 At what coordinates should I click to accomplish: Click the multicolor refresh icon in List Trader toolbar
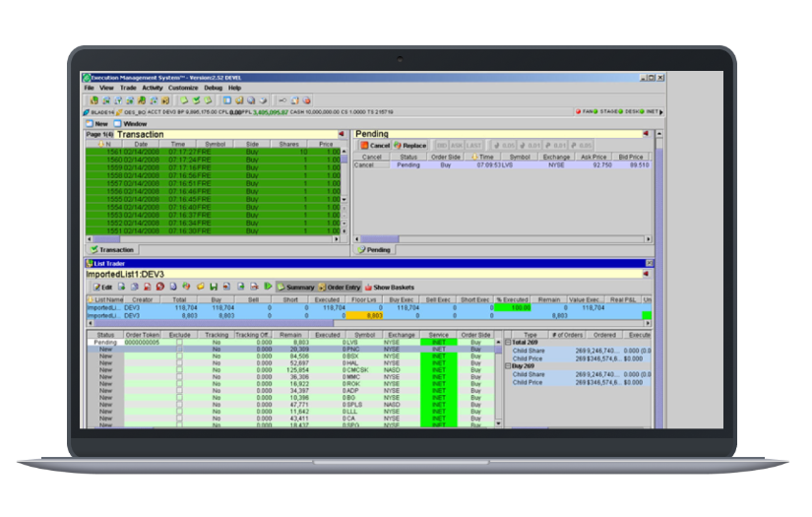pyautogui.click(x=186, y=287)
